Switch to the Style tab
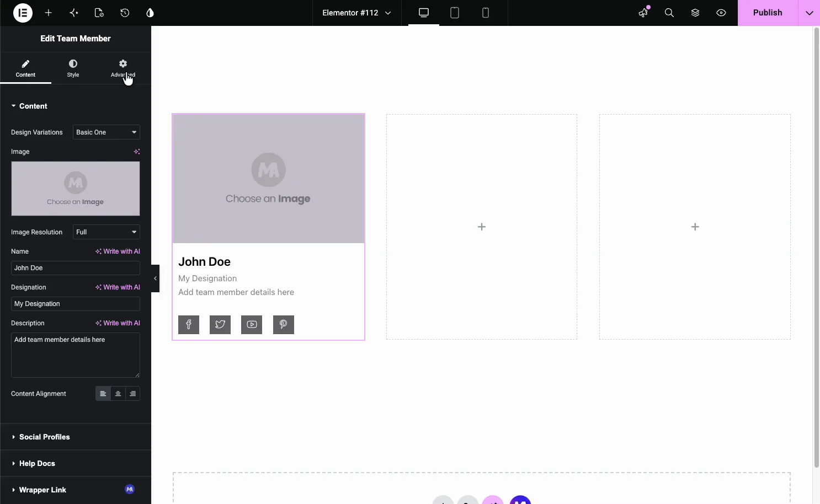The image size is (820, 504). click(x=73, y=68)
